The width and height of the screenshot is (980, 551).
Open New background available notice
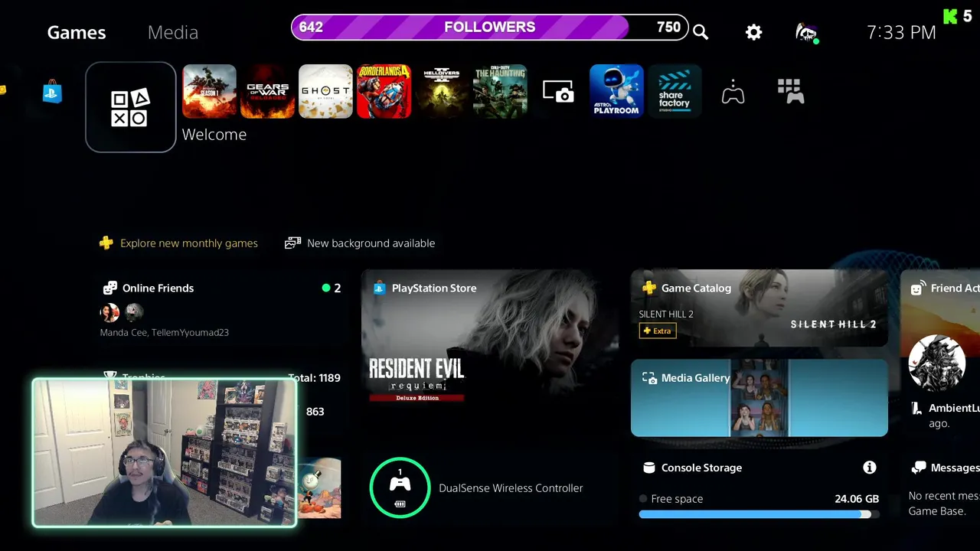tap(360, 243)
